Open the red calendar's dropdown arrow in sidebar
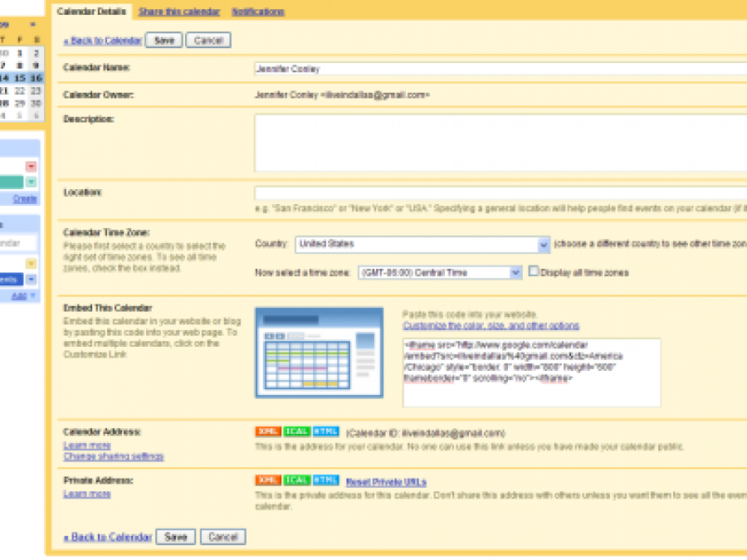747x560 pixels. tap(31, 167)
